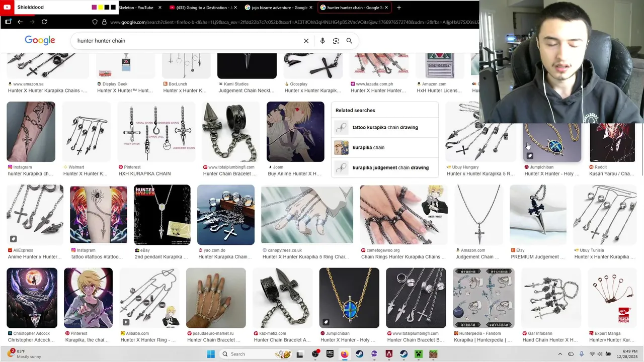The width and height of the screenshot is (644, 362).
Task: Open network settings in system tray
Action: tap(592, 354)
